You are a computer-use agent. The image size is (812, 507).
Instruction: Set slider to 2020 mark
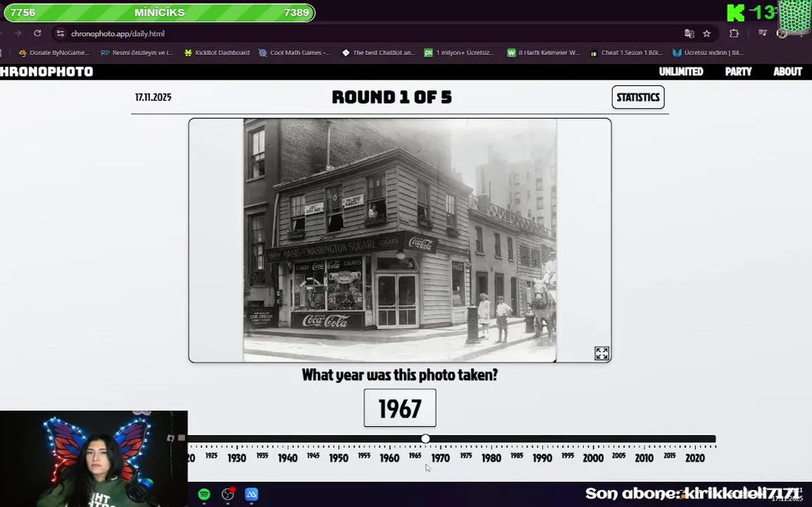click(695, 458)
